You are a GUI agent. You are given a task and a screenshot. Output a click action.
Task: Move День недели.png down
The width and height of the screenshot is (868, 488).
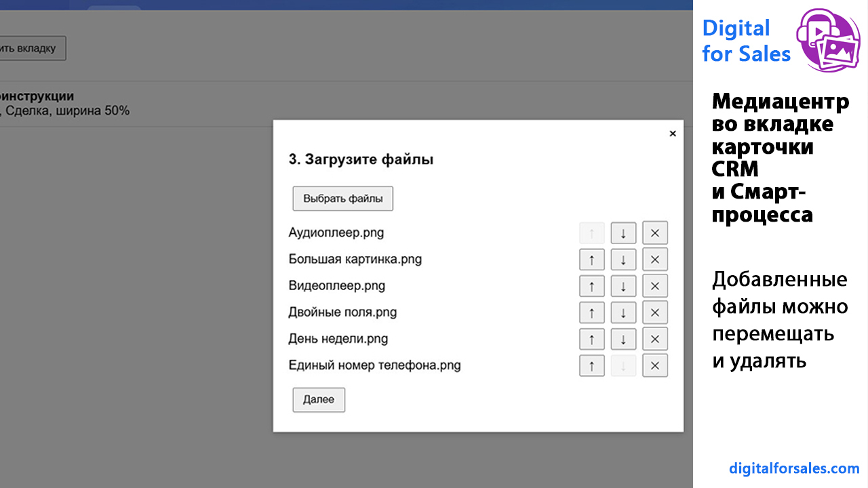tap(623, 338)
